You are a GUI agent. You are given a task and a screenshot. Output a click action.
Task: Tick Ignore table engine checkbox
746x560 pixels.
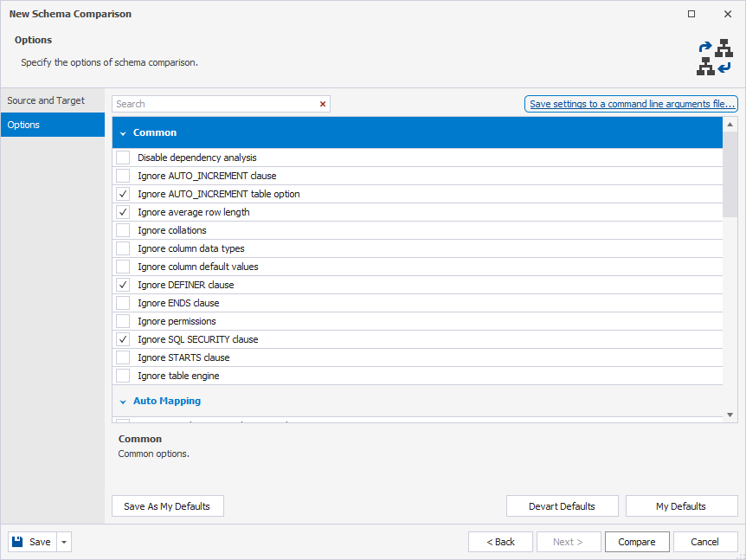pyautogui.click(x=123, y=376)
